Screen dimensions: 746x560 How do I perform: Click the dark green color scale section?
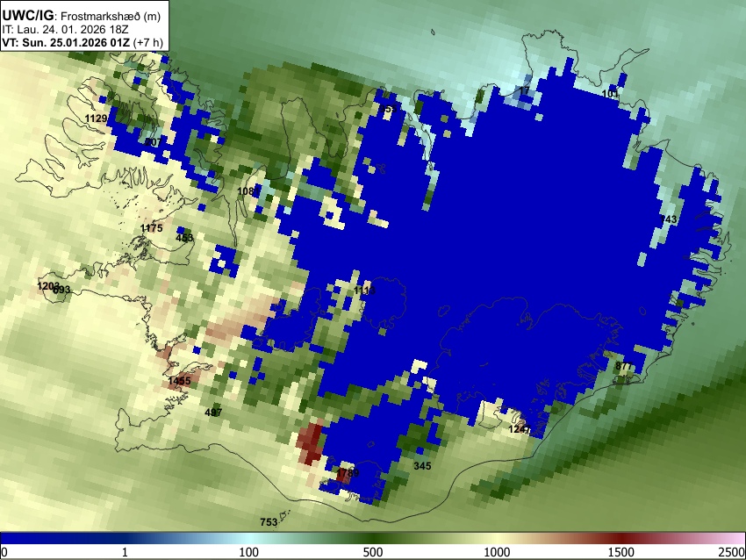[x=373, y=539]
